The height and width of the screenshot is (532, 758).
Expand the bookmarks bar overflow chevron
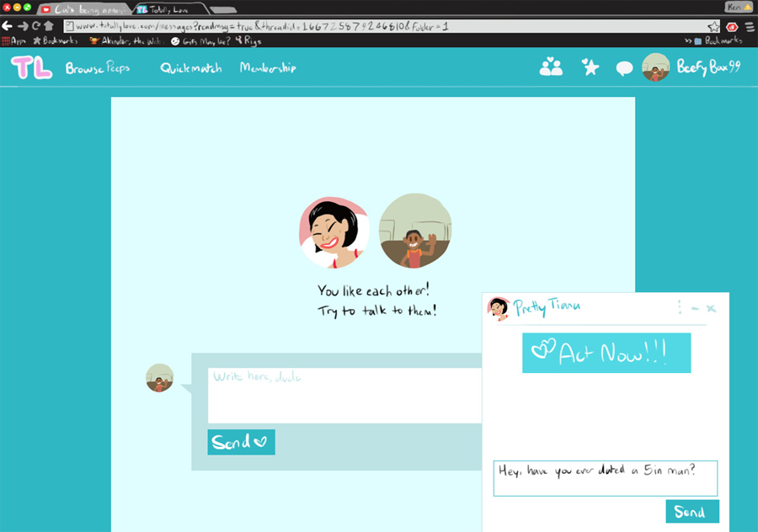(x=687, y=40)
